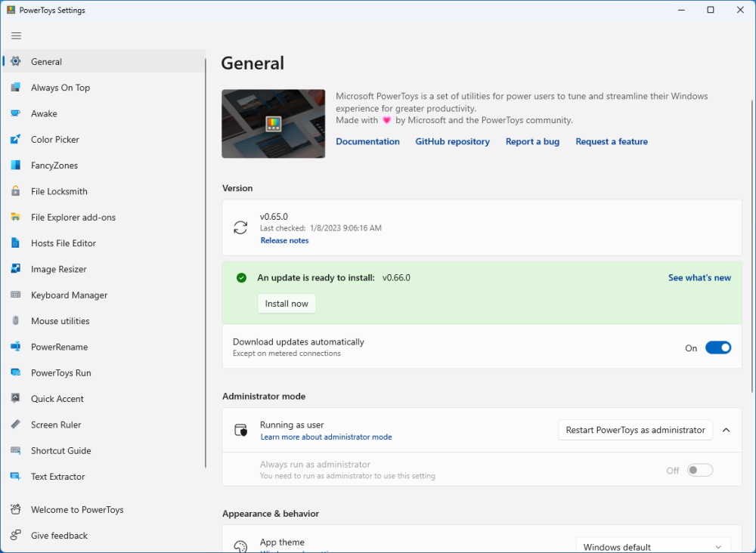The height and width of the screenshot is (553, 756).
Task: Select Keyboard Manager in the sidebar
Action: click(x=104, y=295)
